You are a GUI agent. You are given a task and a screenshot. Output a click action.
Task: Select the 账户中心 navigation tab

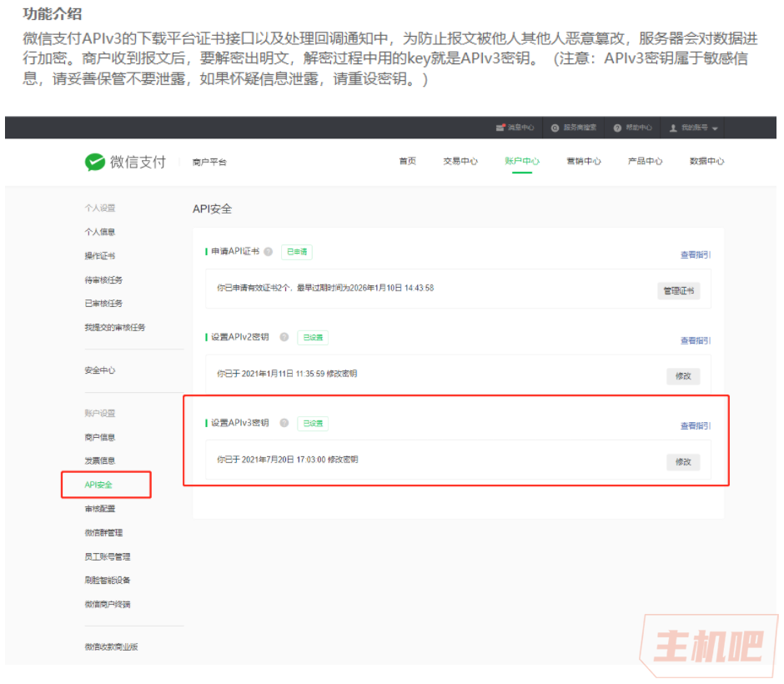pos(522,161)
